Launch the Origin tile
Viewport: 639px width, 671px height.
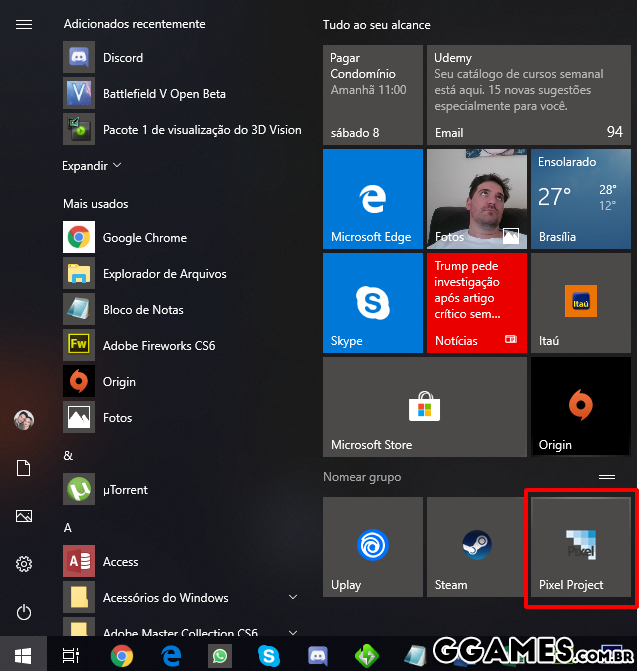(x=581, y=407)
